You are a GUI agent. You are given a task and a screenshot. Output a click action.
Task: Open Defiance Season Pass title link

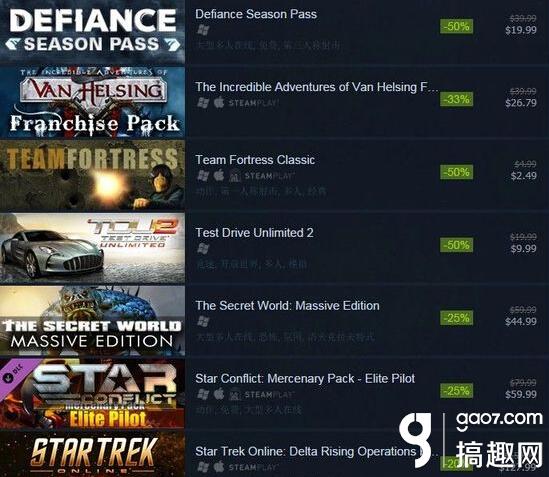[x=256, y=14]
